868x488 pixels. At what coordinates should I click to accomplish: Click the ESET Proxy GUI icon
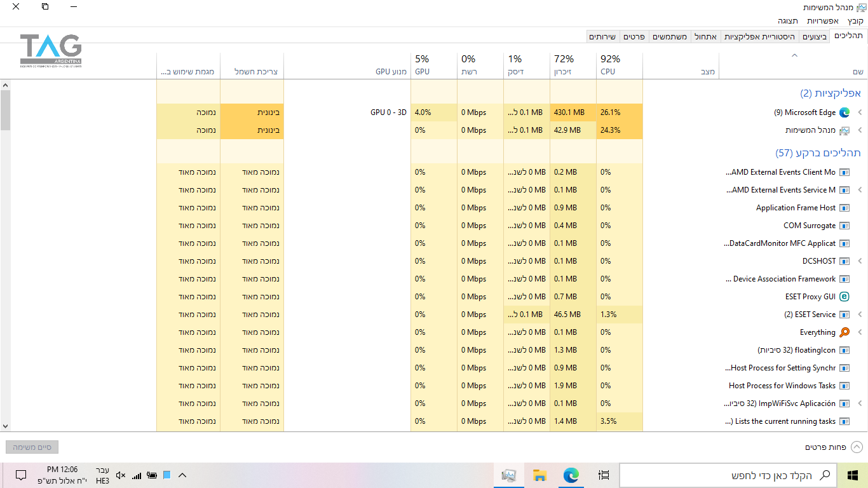point(844,297)
